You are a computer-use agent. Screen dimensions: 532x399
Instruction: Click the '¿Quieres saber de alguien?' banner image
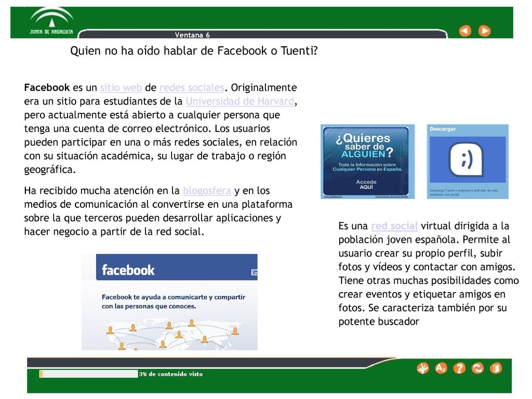point(367,162)
